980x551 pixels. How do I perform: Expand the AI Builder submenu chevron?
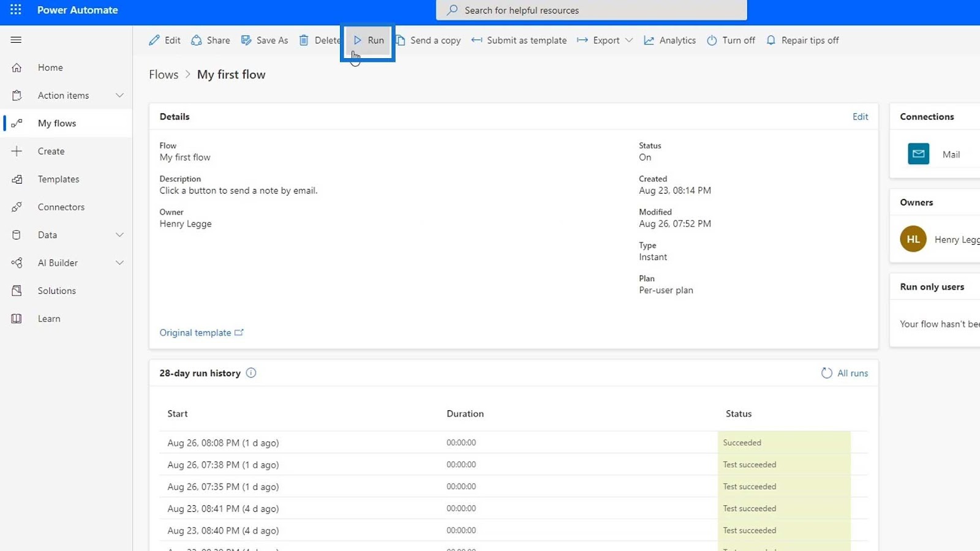point(120,263)
